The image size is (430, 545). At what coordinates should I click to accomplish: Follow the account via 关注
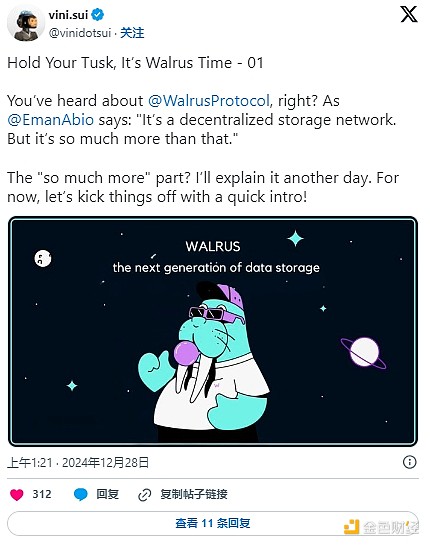click(132, 33)
